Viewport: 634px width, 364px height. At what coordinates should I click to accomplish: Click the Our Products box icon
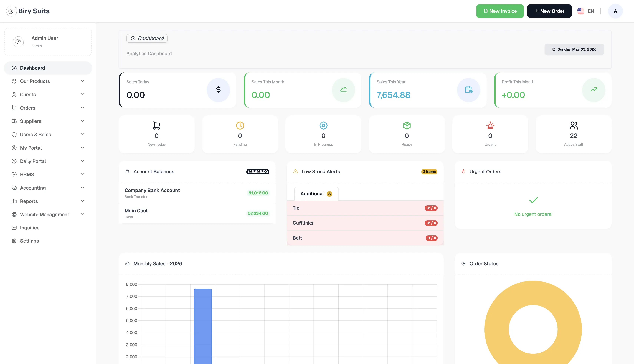(x=14, y=81)
